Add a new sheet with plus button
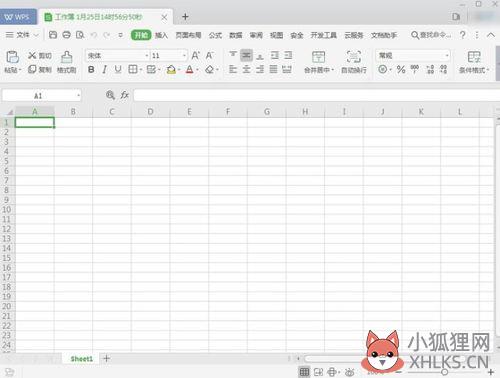This screenshot has width=500, height=378. tap(106, 359)
